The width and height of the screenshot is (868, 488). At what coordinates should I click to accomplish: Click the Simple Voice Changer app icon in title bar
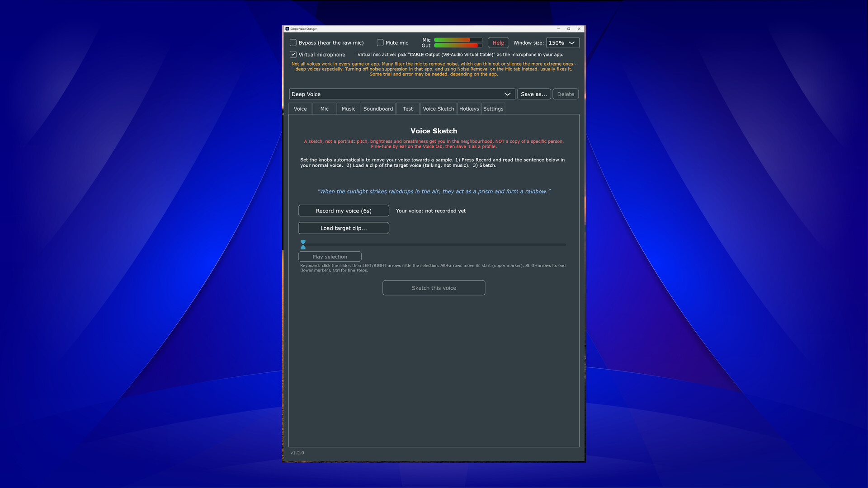pos(287,29)
